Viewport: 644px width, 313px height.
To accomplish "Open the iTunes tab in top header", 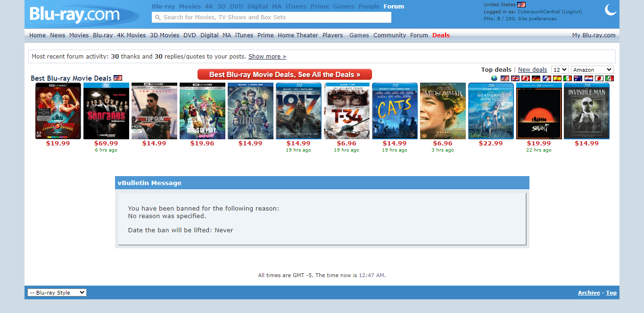I will click(296, 7).
